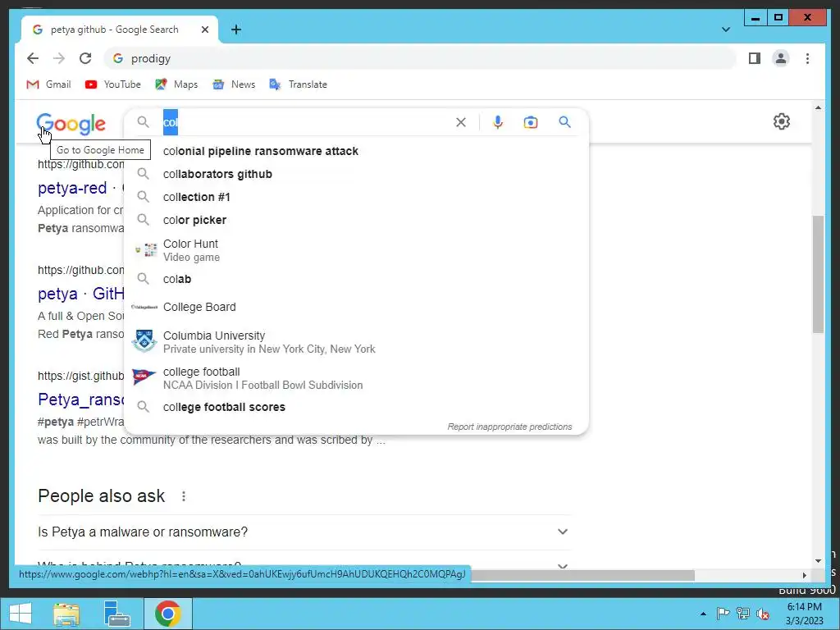Image resolution: width=840 pixels, height=630 pixels.
Task: Click the scrollbar down arrow
Action: [818, 561]
